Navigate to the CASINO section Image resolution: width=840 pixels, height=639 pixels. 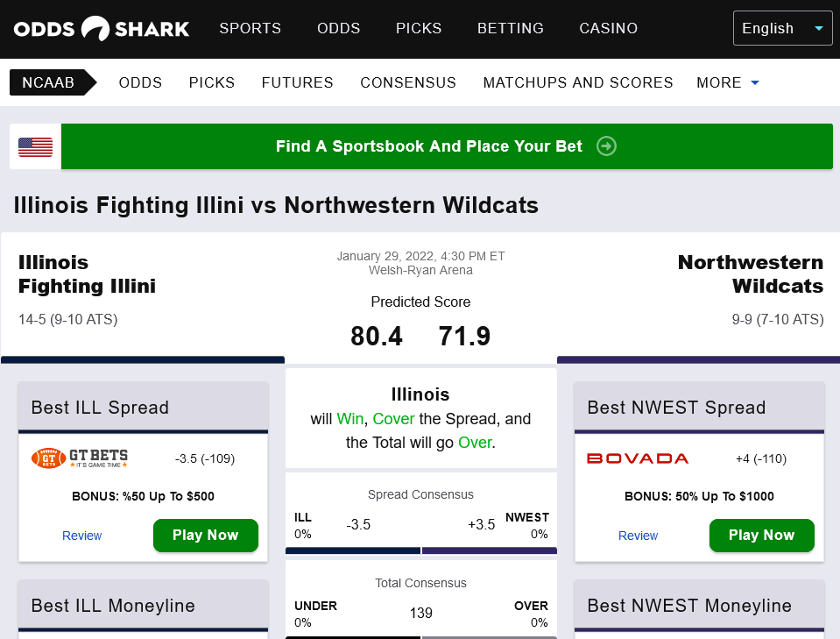pos(609,28)
